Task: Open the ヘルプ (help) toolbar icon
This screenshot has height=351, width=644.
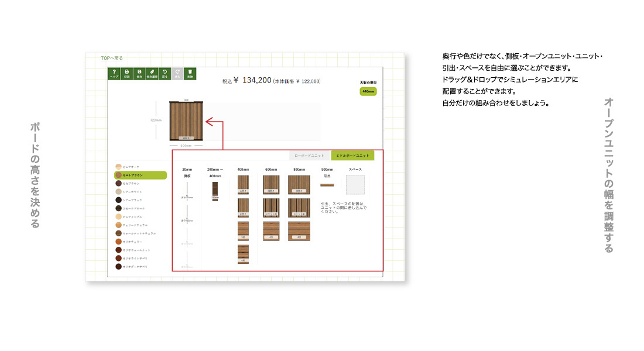Action: (114, 74)
